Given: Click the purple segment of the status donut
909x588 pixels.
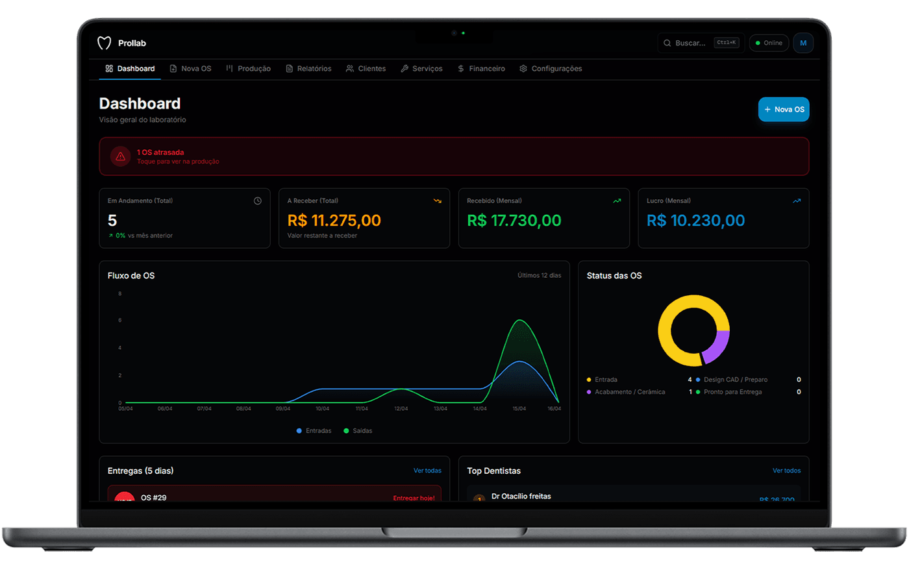Looking at the screenshot, I should coord(718,346).
